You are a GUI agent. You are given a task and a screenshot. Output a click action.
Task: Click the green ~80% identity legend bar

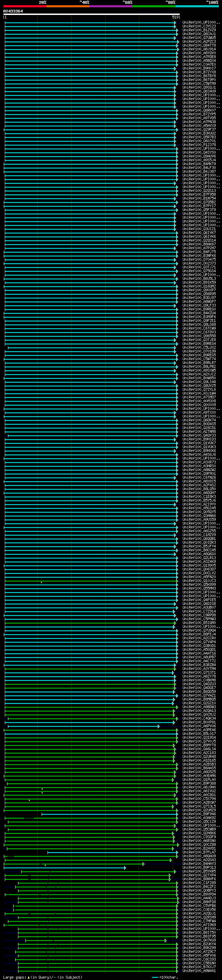154,6
